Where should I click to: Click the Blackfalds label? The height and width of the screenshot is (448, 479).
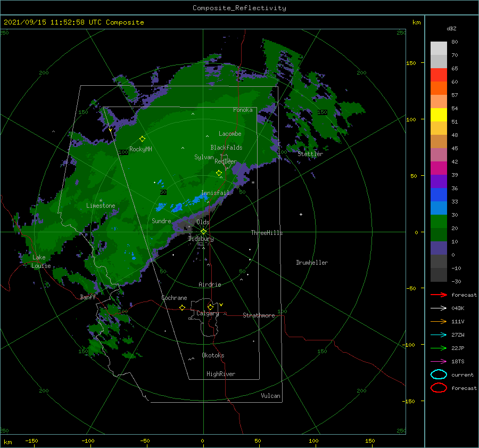(226, 148)
